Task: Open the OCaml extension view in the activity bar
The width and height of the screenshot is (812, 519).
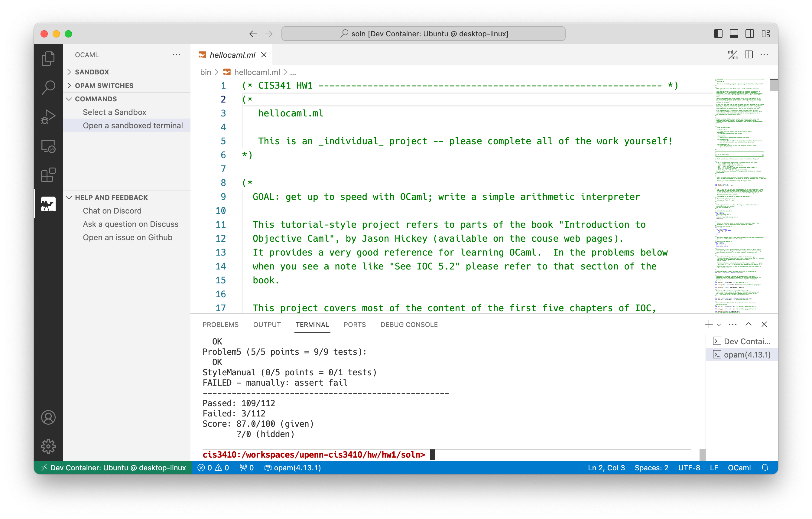Action: [x=48, y=204]
